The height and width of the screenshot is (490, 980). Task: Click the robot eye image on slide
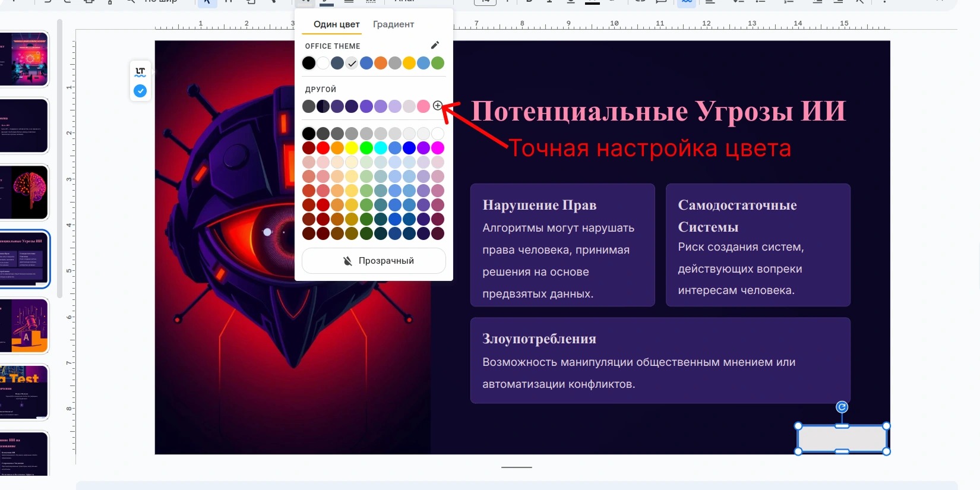click(x=293, y=248)
